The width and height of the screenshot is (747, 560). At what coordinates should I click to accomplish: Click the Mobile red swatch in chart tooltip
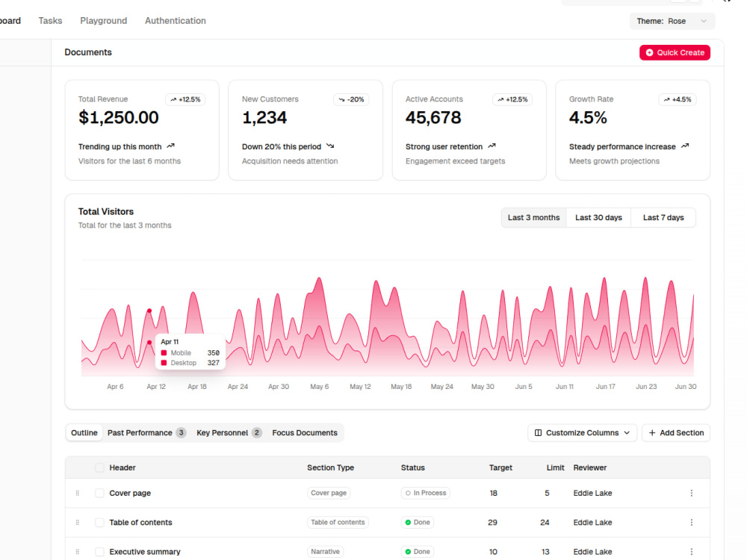(164, 353)
